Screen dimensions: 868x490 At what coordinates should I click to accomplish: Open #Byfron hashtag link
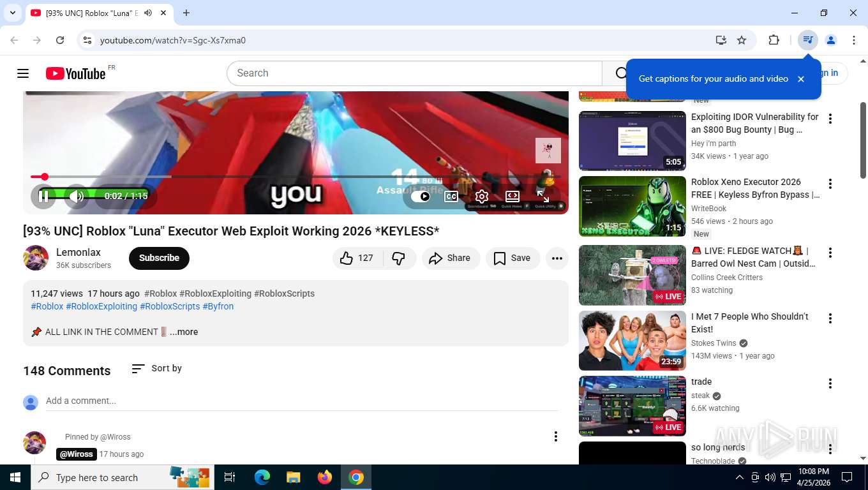click(x=218, y=306)
